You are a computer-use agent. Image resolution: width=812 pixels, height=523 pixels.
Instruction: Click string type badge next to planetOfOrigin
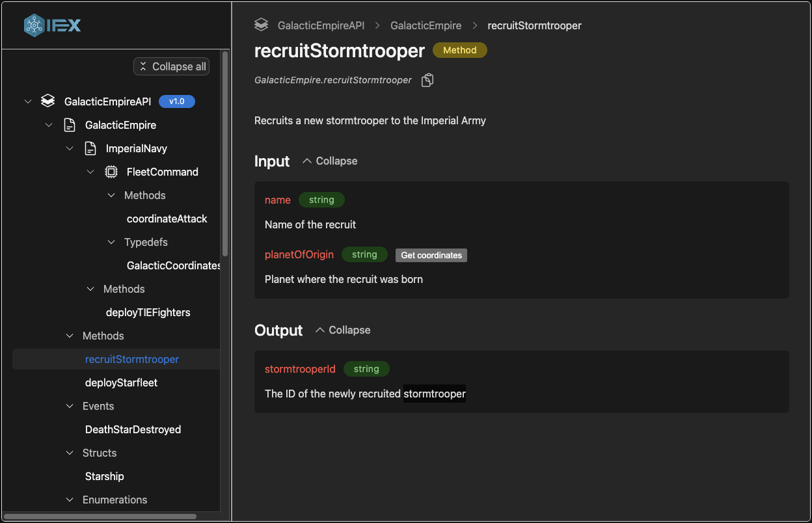364,254
